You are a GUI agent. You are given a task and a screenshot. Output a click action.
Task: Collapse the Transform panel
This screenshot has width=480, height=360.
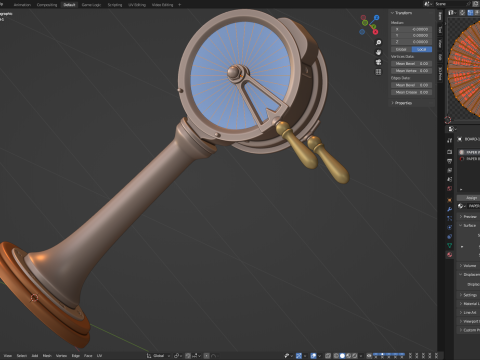click(x=403, y=13)
